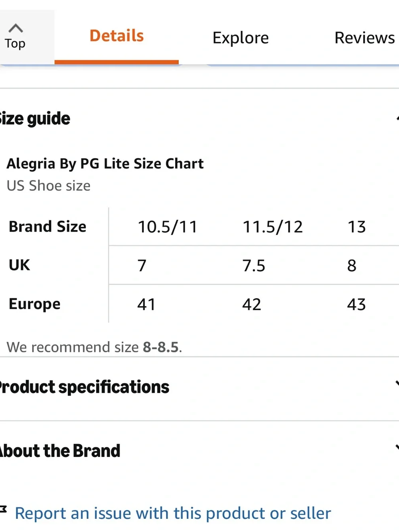Go to the Reviews tab
The image size is (399, 532).
364,38
